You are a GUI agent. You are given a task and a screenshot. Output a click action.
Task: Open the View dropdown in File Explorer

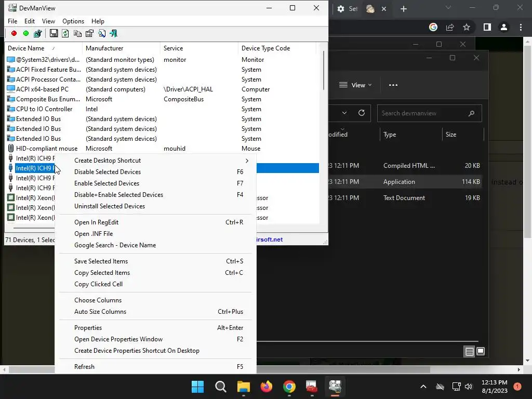[355, 85]
